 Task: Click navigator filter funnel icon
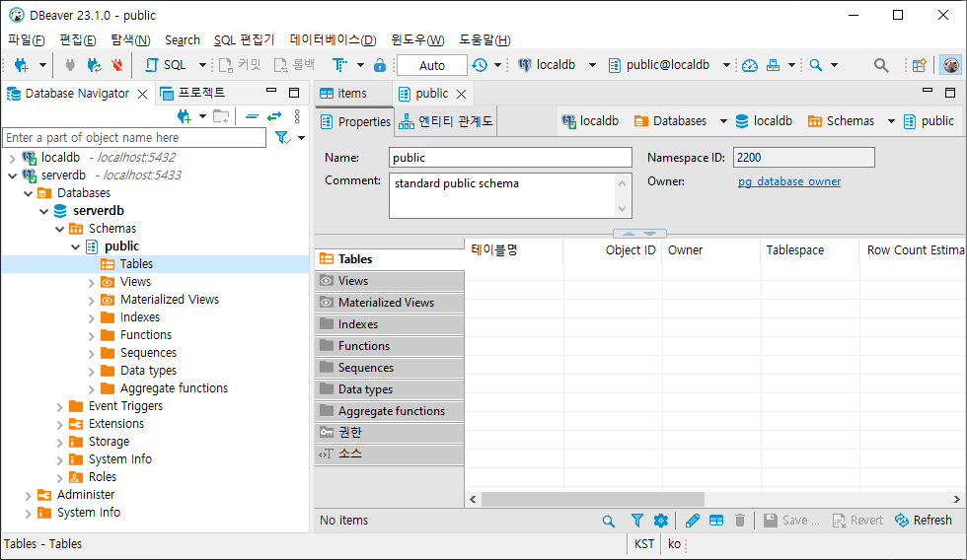point(282,137)
